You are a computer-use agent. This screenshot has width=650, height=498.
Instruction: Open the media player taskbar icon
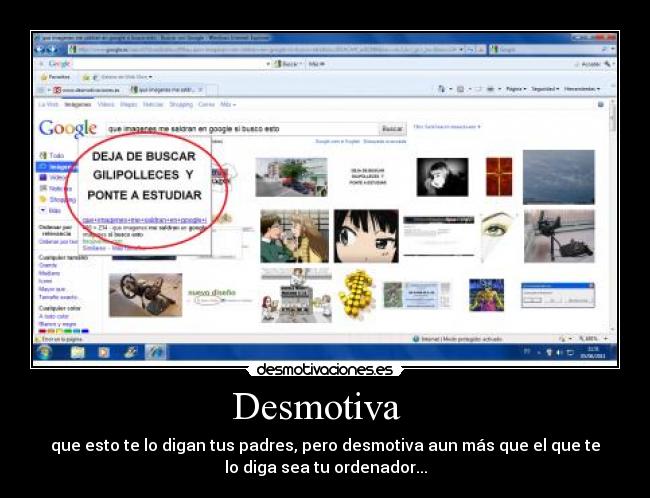point(104,352)
